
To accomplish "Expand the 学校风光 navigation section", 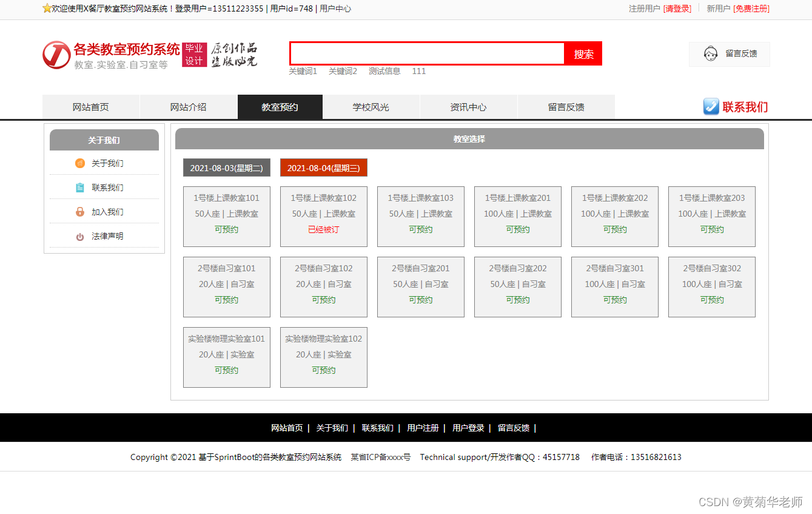I will [x=371, y=106].
